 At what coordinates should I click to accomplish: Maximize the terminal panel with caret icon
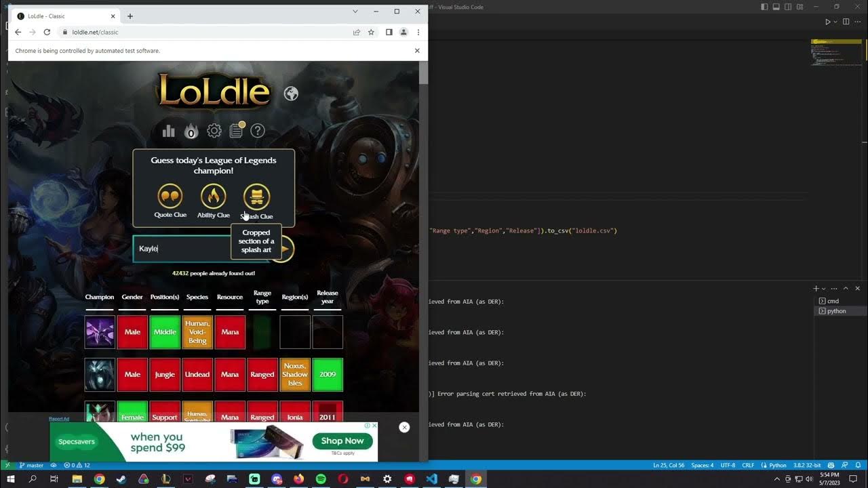tap(846, 288)
